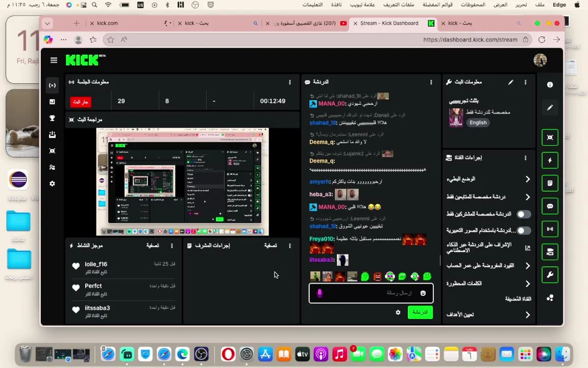Screen dimensions: 588x368
Task: Open the channel actions panel three-dot menu
Action: click(525, 158)
